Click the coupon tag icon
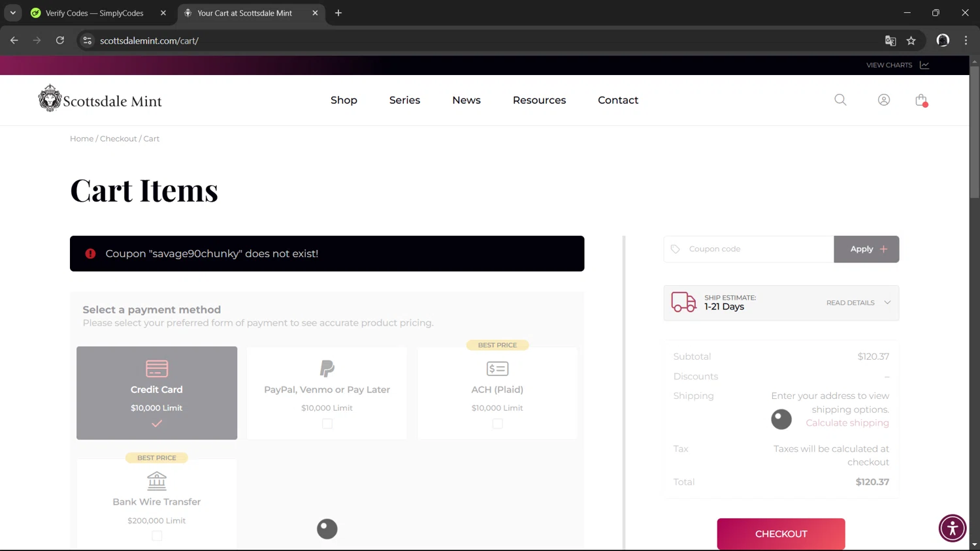This screenshot has width=980, height=551. coord(676,249)
